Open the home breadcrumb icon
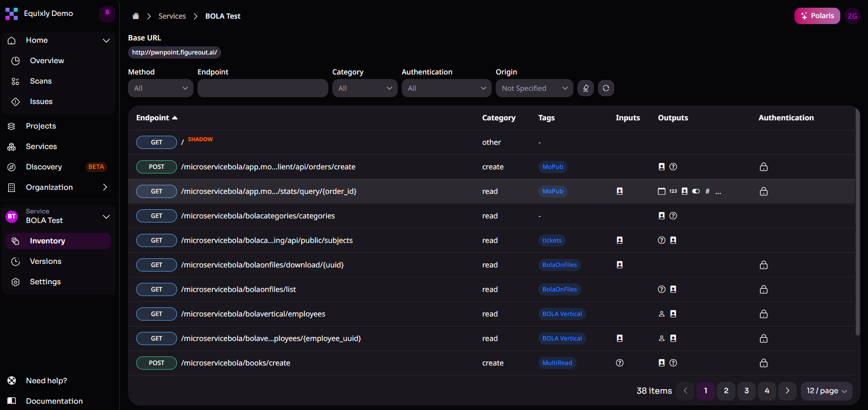 click(x=136, y=16)
